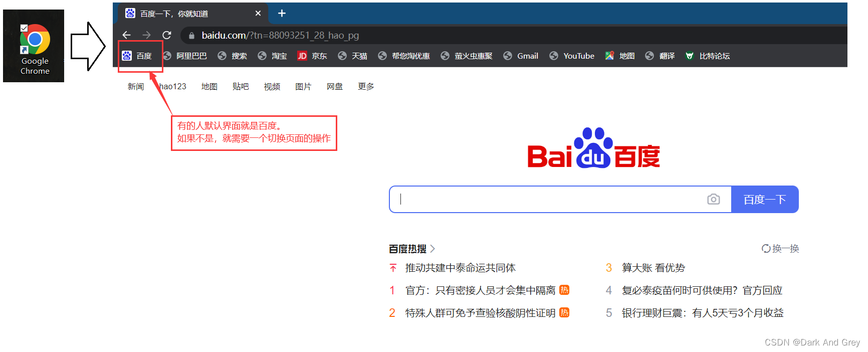The image size is (868, 352).
Task: Open the 淘宝 bookmark
Action: point(272,56)
